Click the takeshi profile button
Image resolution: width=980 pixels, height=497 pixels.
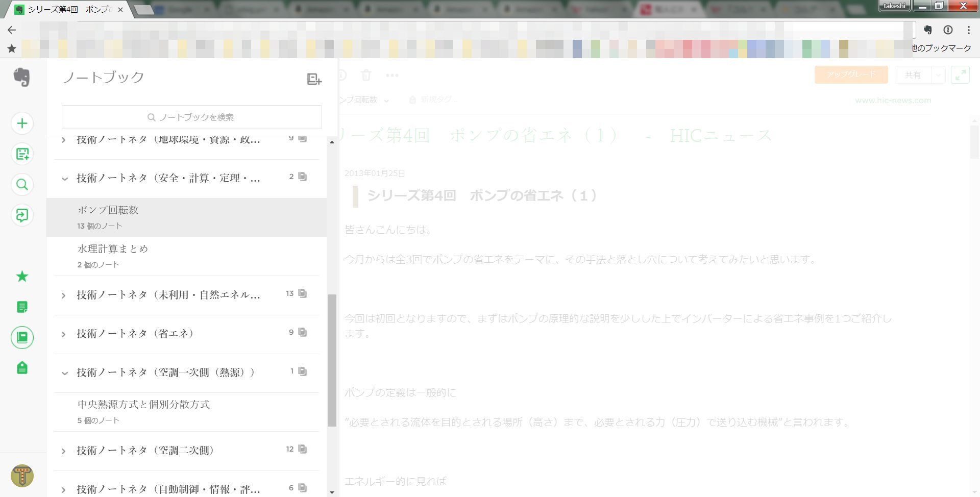[894, 6]
